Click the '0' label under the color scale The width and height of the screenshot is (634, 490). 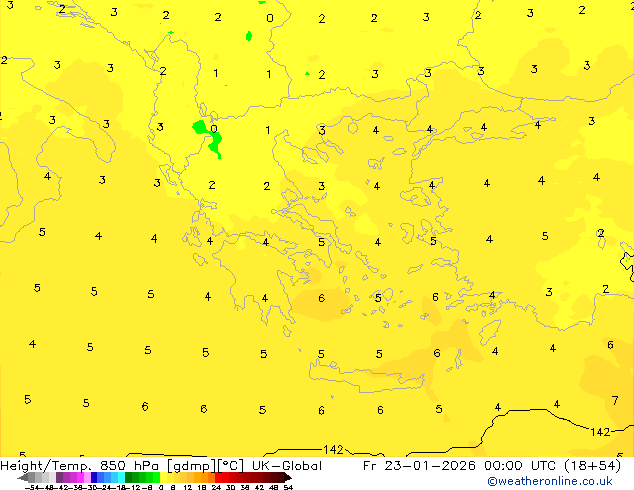161,487
